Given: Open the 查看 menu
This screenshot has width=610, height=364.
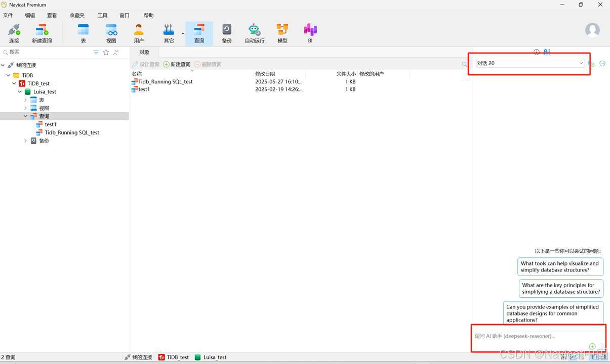Looking at the screenshot, I should pos(52,16).
